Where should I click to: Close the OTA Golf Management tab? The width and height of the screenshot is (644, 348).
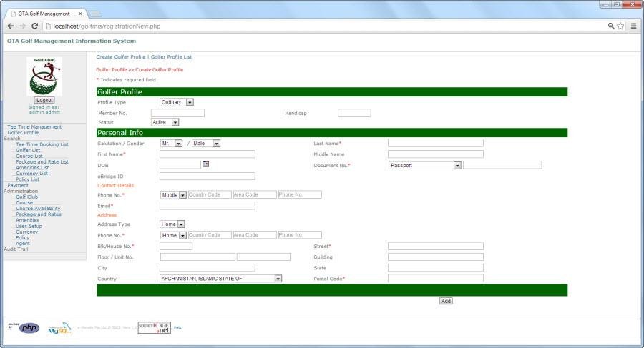tap(80, 14)
